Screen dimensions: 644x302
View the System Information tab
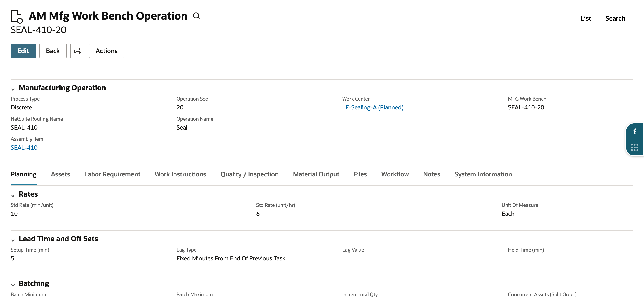coord(483,174)
